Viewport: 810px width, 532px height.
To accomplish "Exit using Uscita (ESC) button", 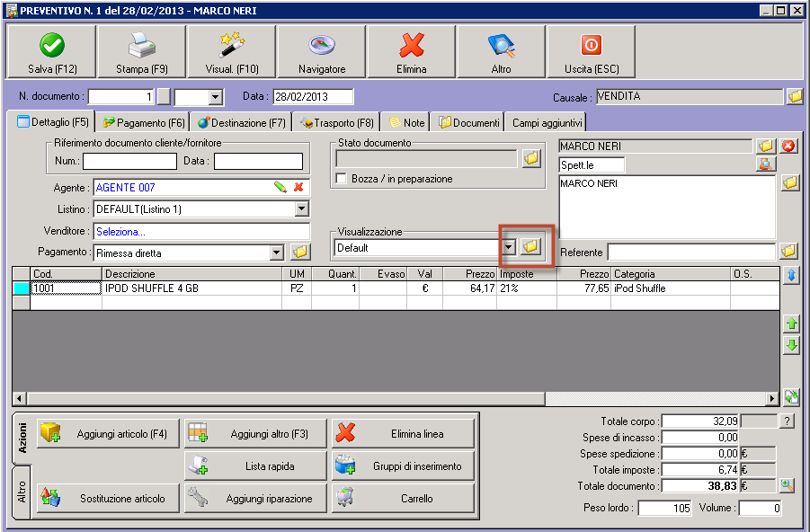I will [x=591, y=52].
